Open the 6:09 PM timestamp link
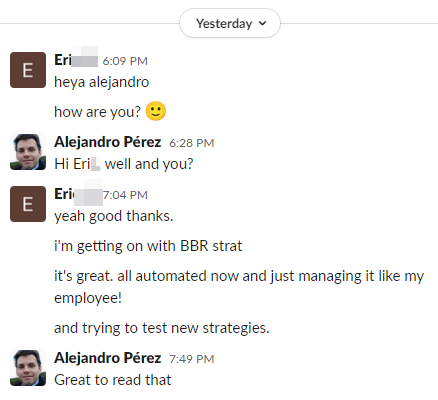 125,61
